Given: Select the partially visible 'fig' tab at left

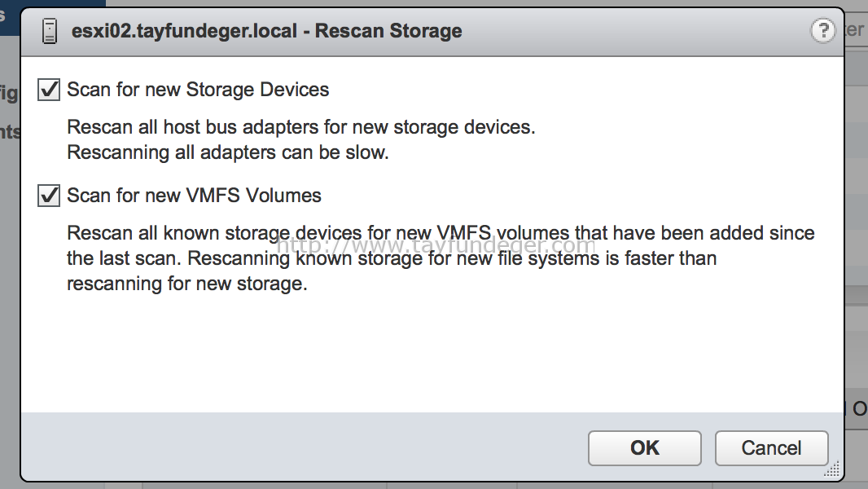Looking at the screenshot, I should click(9, 93).
